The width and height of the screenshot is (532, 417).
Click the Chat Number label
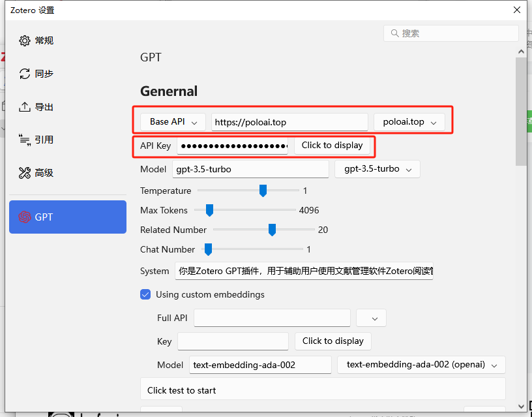click(168, 249)
